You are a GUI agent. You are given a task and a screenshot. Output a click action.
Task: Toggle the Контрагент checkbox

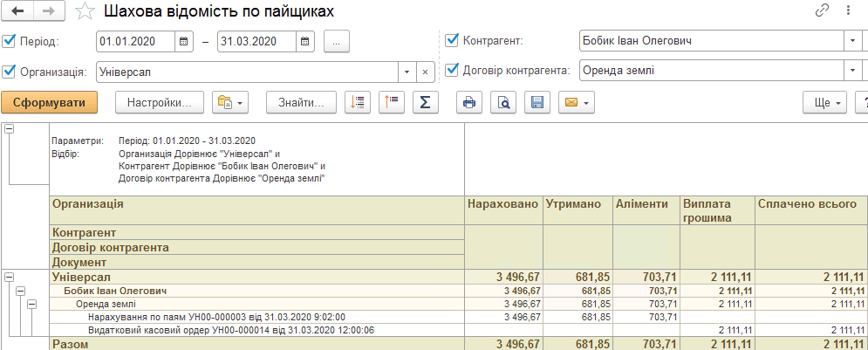click(x=452, y=40)
